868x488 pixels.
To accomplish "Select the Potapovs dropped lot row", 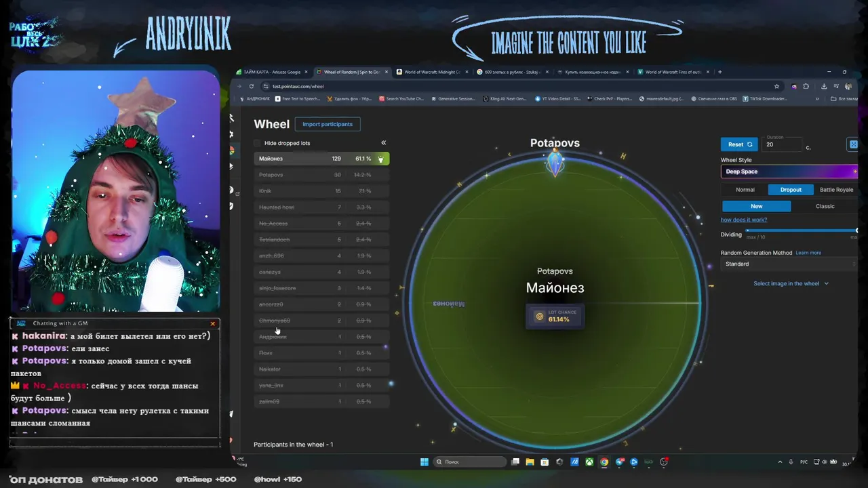I will pyautogui.click(x=321, y=175).
